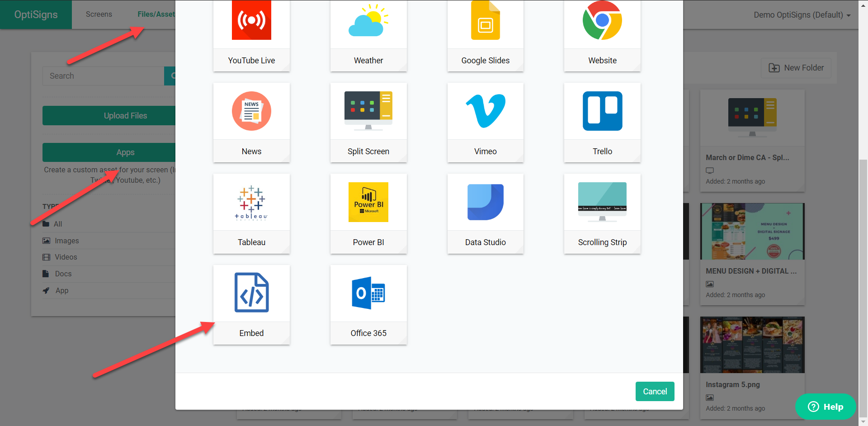Filter assets by Images type
Screen dimensions: 868x426
tap(66, 241)
